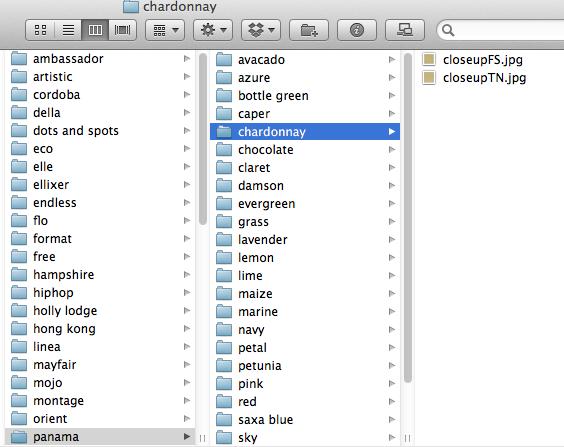The height and width of the screenshot is (447, 564).
Task: Click the second column's scrollbar
Action: [x=408, y=218]
